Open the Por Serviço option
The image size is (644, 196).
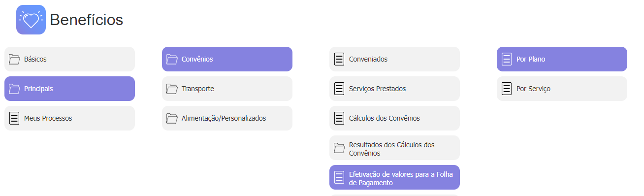pos(562,89)
